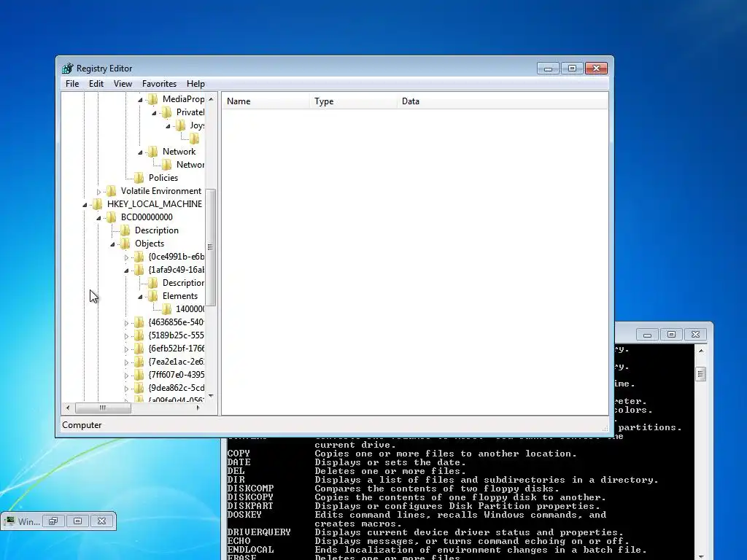
Task: Click tree pane horizontal scrollbar left arrow
Action: point(68,408)
